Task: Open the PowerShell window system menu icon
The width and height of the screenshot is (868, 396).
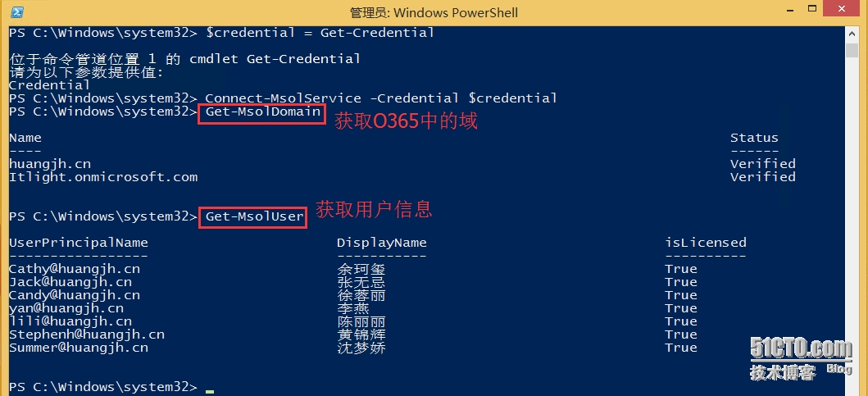Action: (x=16, y=12)
